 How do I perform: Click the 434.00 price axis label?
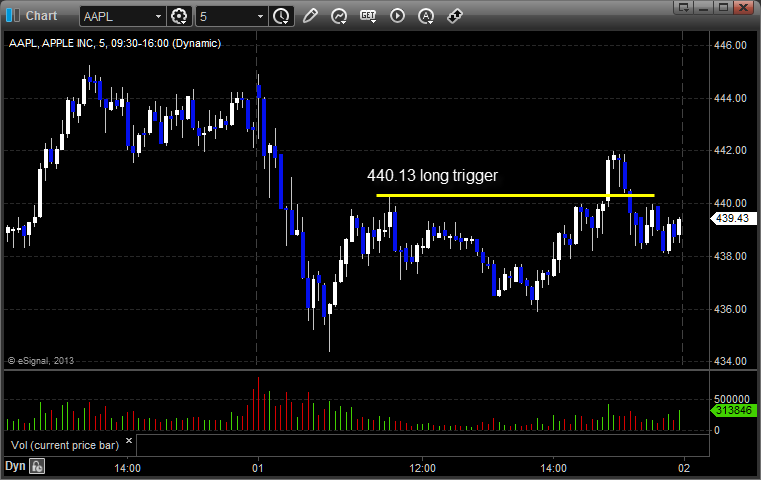(730, 361)
